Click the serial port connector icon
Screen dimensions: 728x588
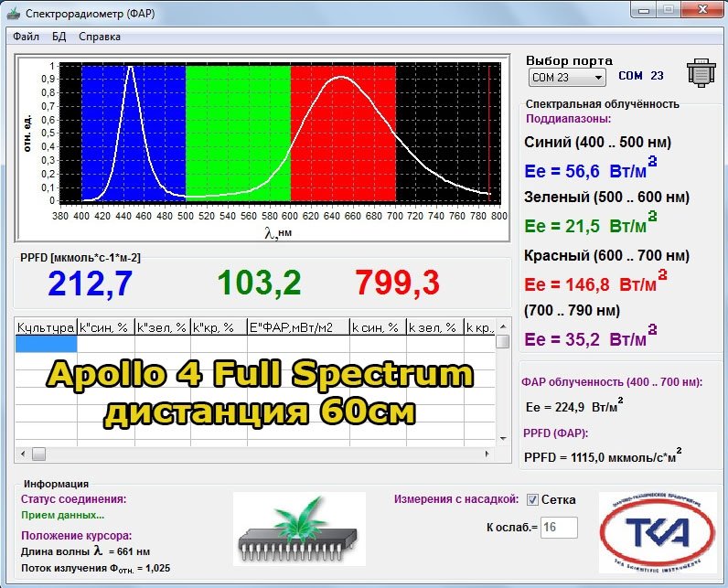click(x=701, y=72)
